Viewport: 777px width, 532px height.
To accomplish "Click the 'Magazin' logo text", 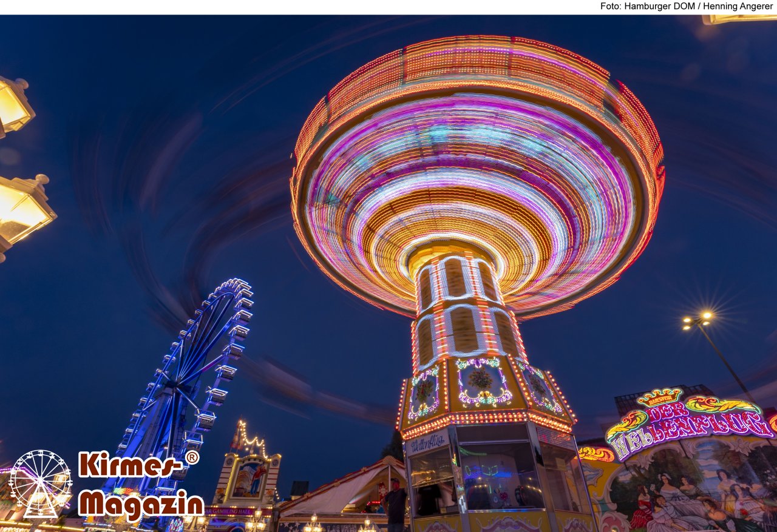I will 141,504.
